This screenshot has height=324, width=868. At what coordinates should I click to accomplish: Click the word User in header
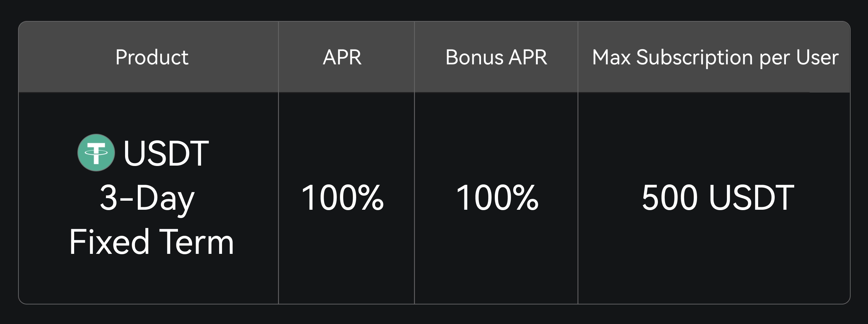(817, 57)
